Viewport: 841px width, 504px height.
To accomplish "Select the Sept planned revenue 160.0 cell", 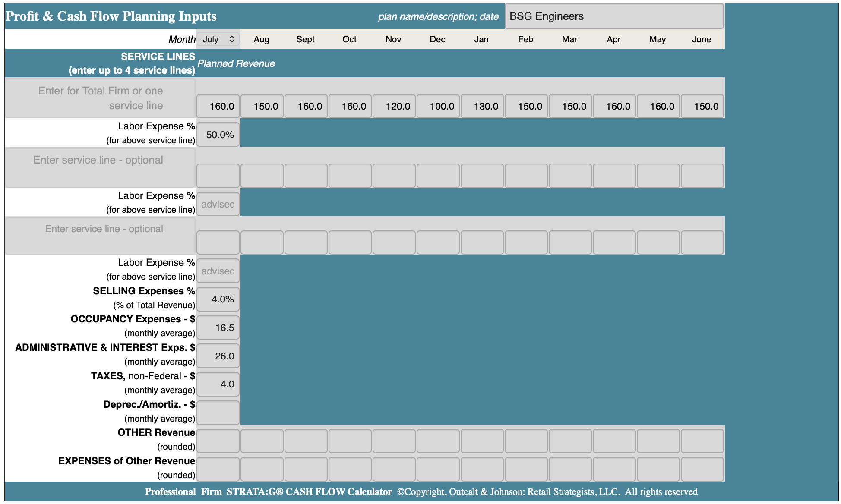I will coord(306,106).
